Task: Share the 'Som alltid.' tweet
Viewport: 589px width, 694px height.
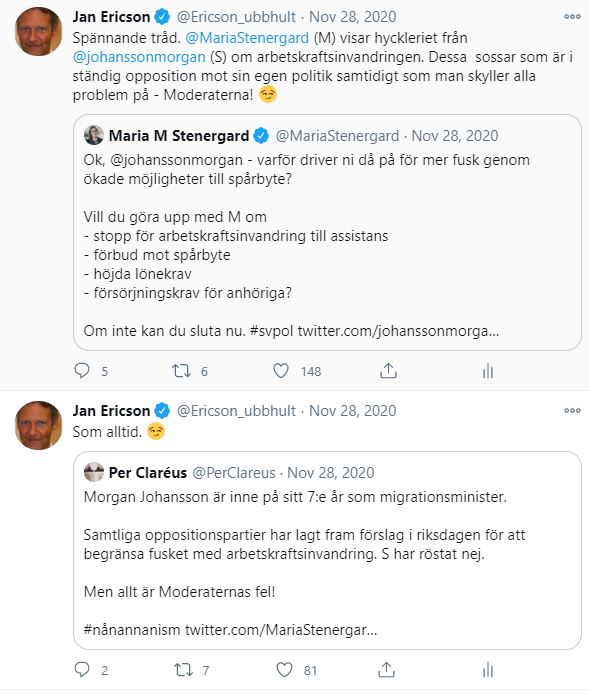Action: [x=386, y=670]
